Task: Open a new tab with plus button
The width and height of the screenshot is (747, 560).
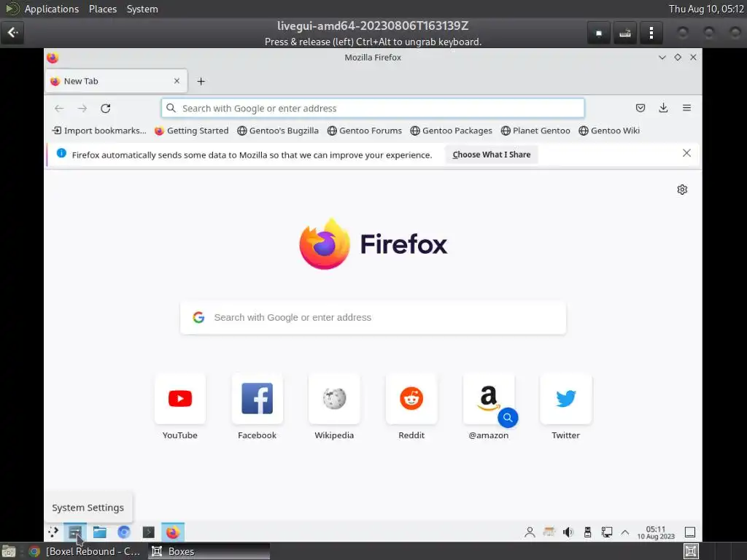Action: point(201,82)
